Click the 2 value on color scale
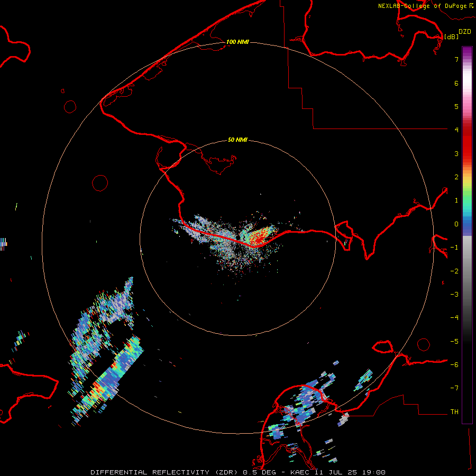Viewport: 476px width, 476px height. (x=456, y=177)
